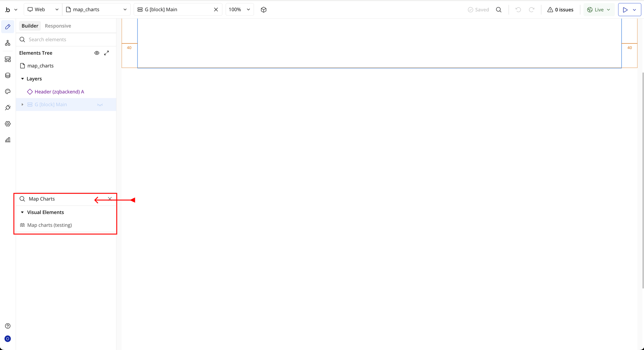Image resolution: width=644 pixels, height=350 pixels.
Task: Toggle the Elements Tree eye visibility icon
Action: (x=97, y=53)
